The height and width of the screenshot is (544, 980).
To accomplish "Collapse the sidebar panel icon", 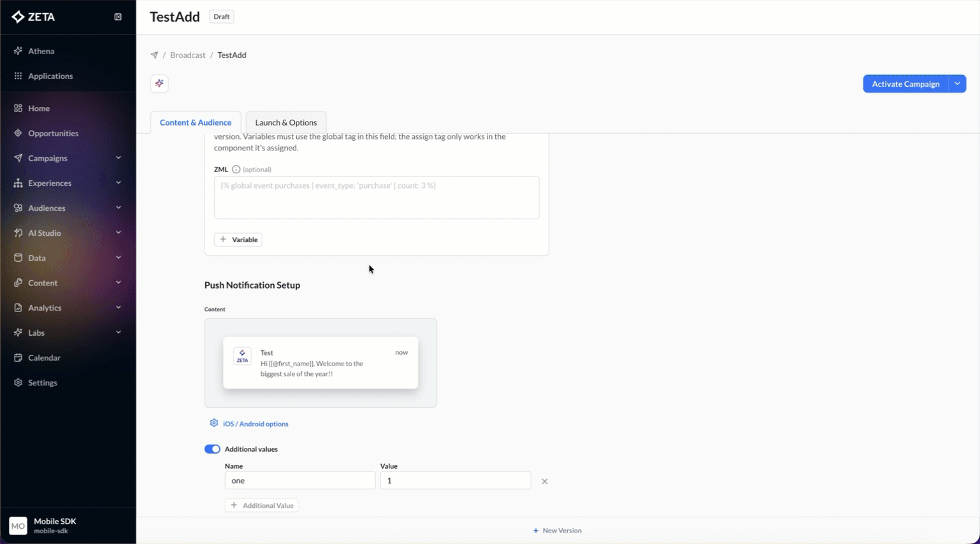I will 118,17.
